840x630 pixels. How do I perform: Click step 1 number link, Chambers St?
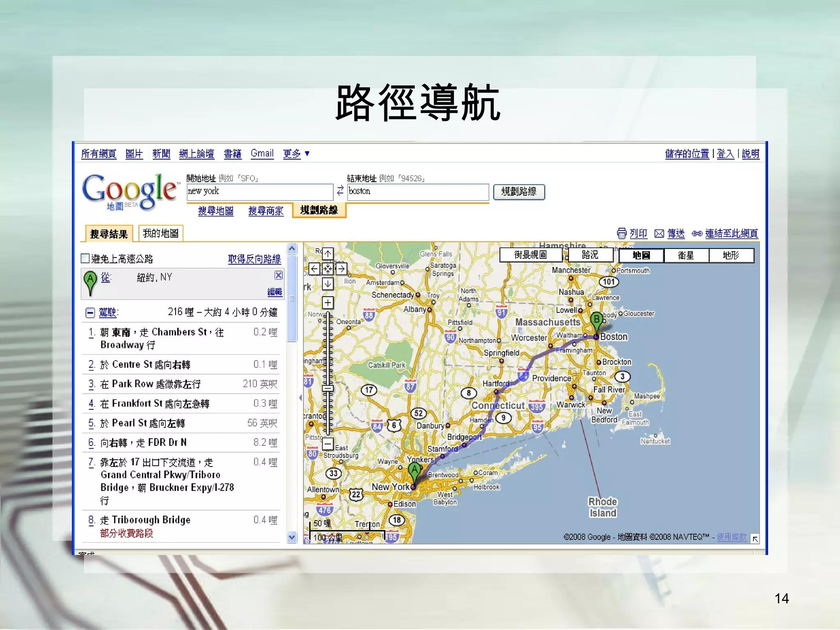pos(92,333)
